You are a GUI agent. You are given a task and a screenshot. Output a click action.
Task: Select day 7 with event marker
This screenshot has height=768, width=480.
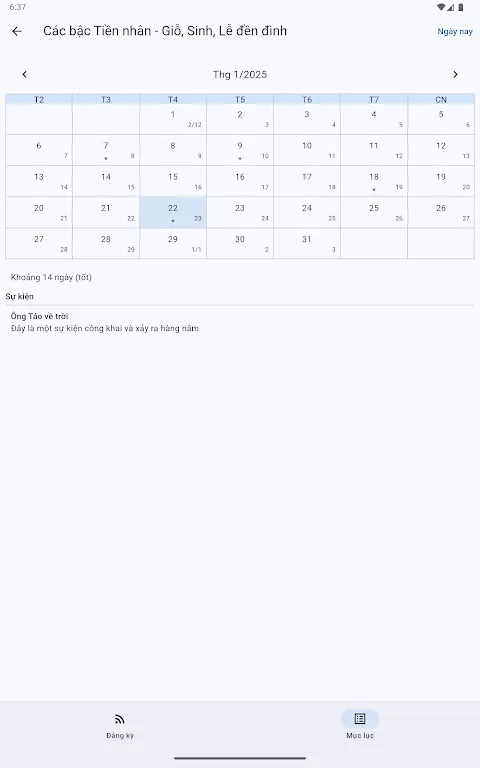coord(106,150)
